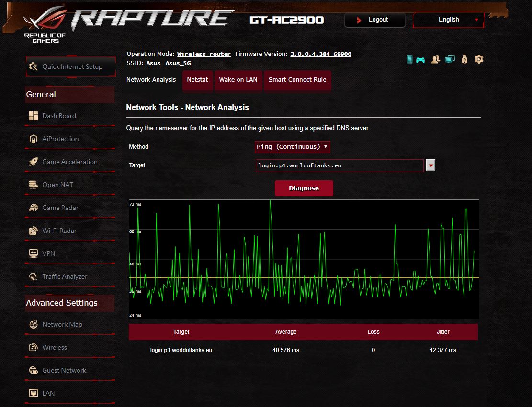Screen dimensions: 532x407
Task: Select the 42.377 ms jitter value
Action: [x=443, y=350]
